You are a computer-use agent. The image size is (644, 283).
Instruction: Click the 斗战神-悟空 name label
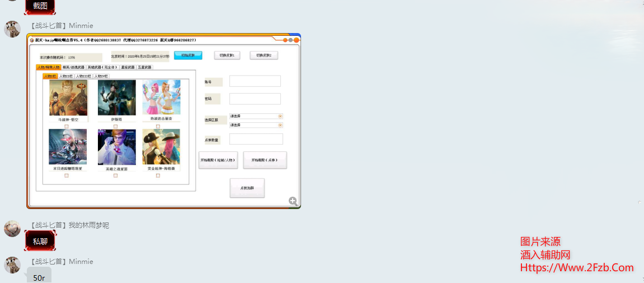[x=68, y=120]
